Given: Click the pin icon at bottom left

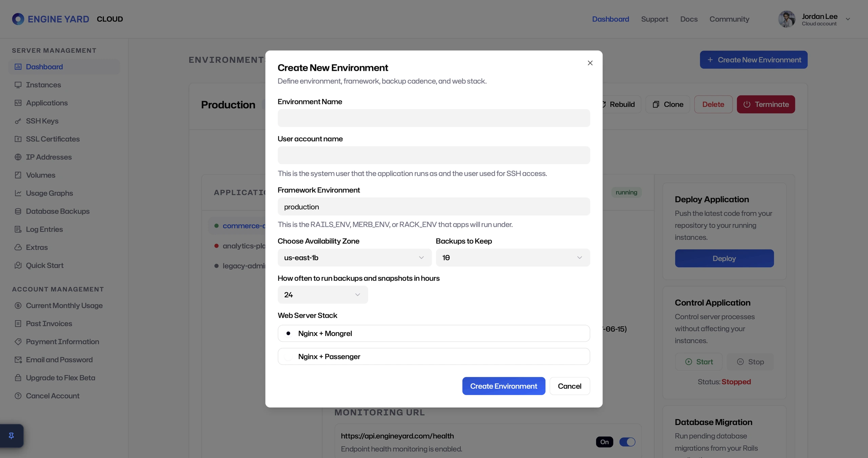Looking at the screenshot, I should click(x=11, y=436).
